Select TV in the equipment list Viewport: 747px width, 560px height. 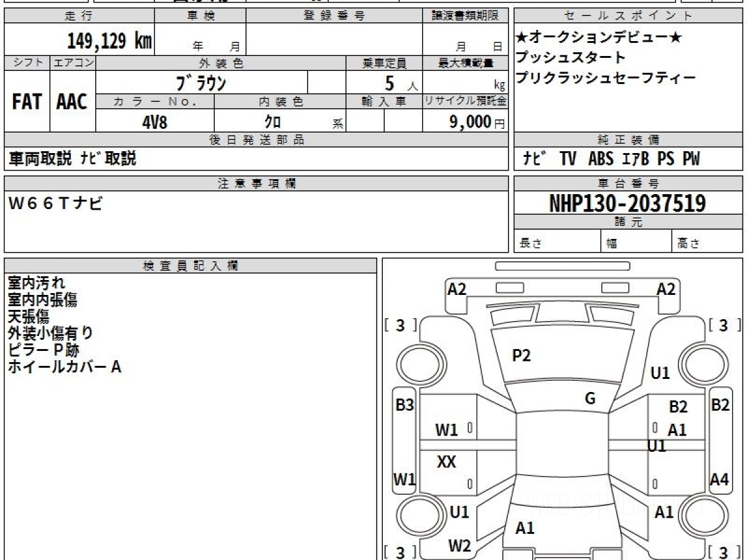[x=568, y=159]
